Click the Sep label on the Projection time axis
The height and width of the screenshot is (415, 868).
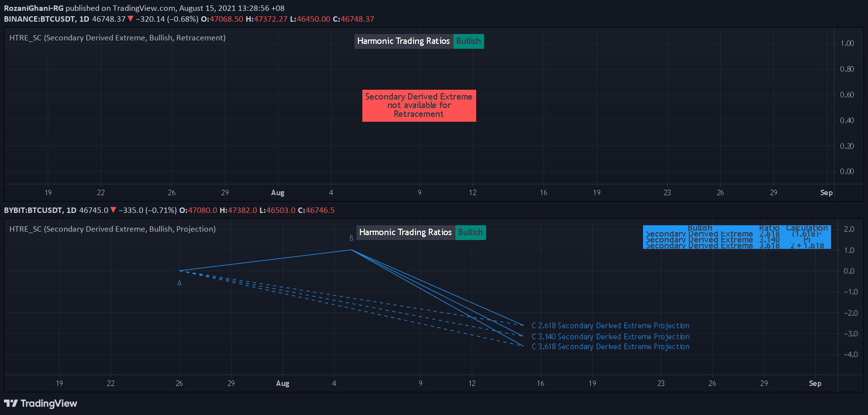click(x=815, y=383)
